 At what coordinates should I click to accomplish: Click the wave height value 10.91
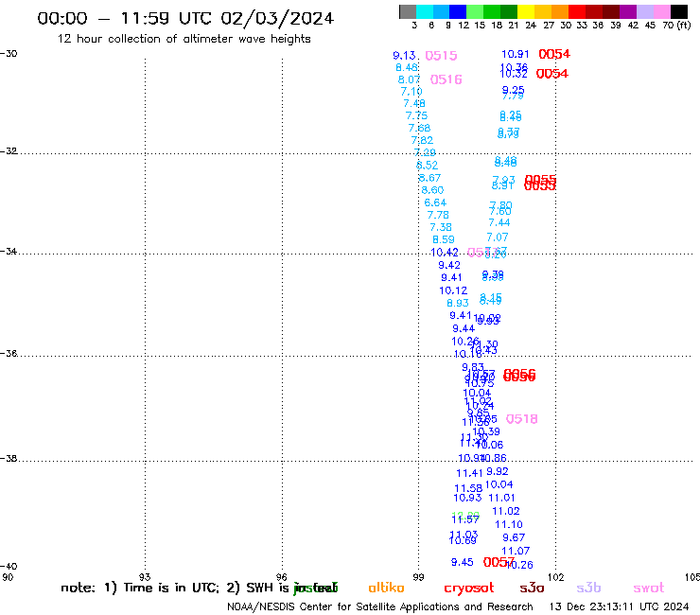coord(516,54)
